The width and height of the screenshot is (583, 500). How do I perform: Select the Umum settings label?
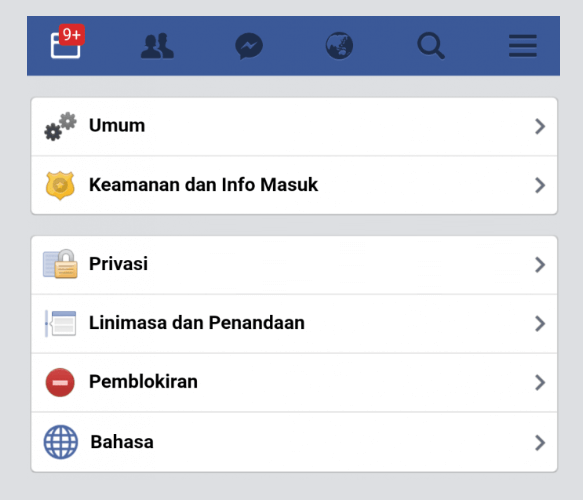(x=117, y=125)
